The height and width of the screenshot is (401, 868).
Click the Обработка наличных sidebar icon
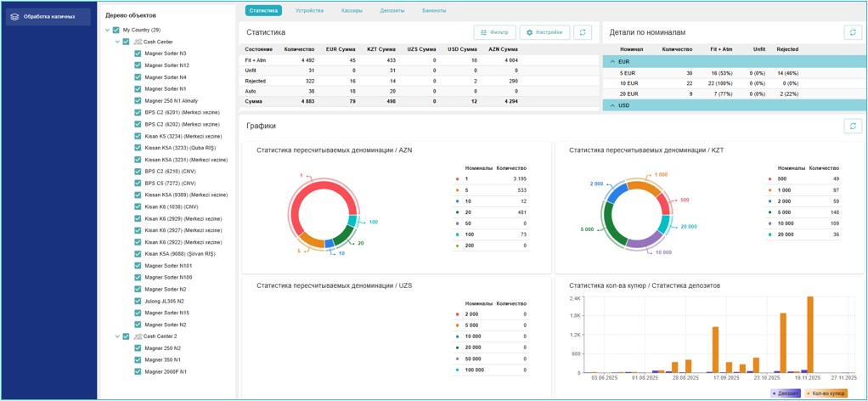15,17
